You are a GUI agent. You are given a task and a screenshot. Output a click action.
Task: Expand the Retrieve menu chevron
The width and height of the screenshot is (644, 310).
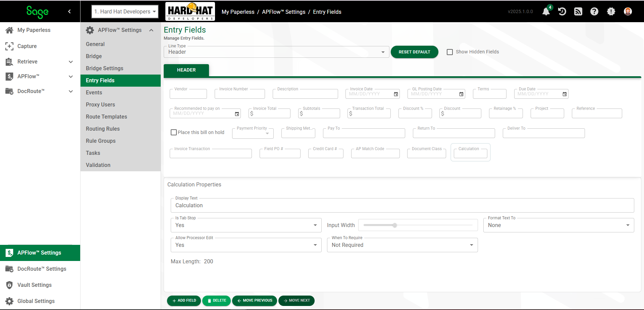click(x=71, y=62)
